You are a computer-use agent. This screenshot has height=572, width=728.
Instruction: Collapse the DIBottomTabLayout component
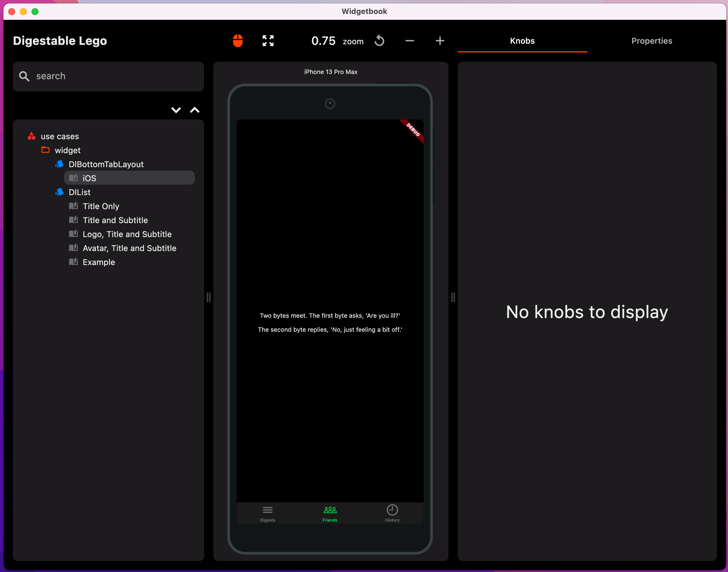[105, 165]
